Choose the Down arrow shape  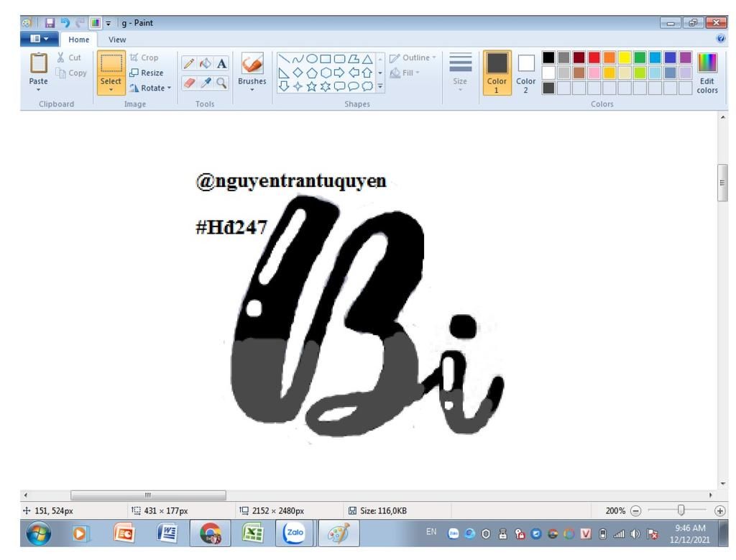point(283,86)
